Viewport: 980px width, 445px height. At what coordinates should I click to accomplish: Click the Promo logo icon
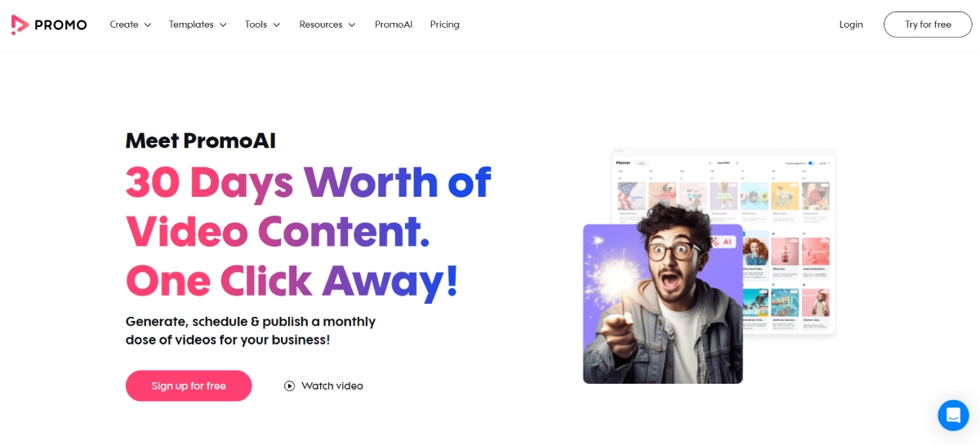(20, 24)
